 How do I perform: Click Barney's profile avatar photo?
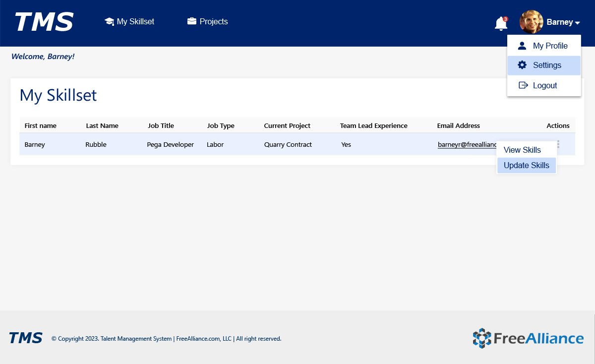[531, 22]
